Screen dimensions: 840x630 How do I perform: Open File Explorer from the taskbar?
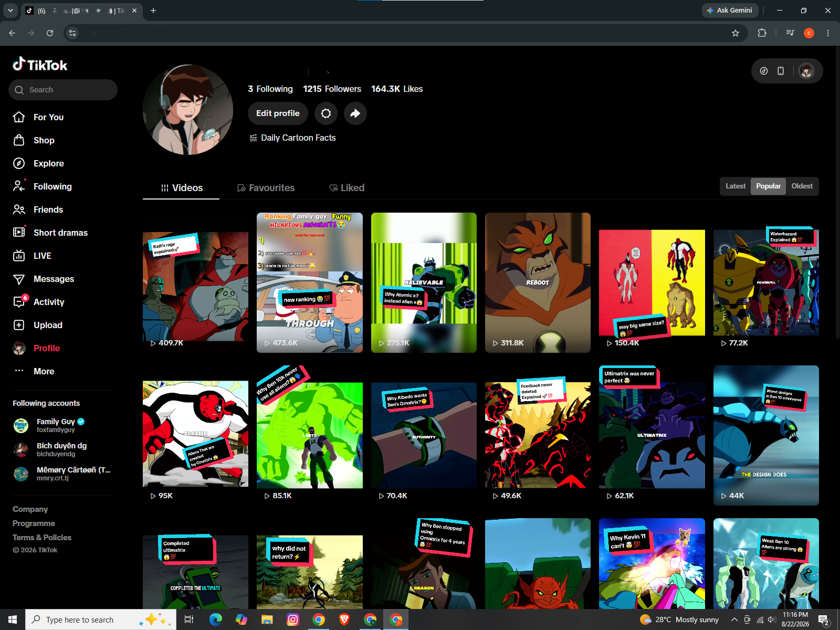pyautogui.click(x=267, y=619)
